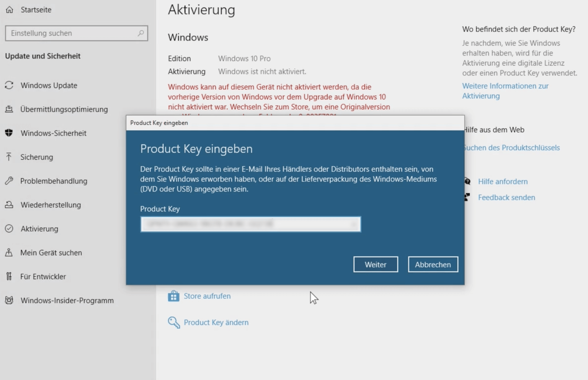The image size is (588, 380).
Task: Go to Sicherung settings
Action: coord(37,157)
